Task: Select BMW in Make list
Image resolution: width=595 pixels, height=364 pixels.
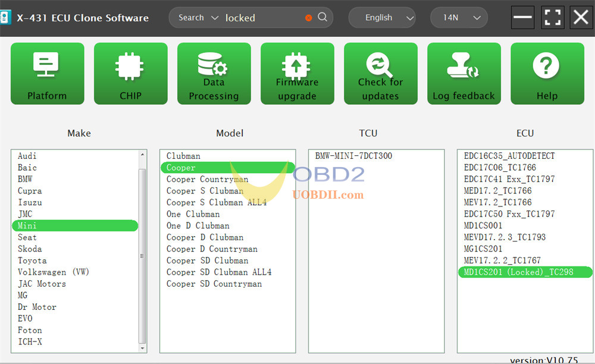Action: 75,179
